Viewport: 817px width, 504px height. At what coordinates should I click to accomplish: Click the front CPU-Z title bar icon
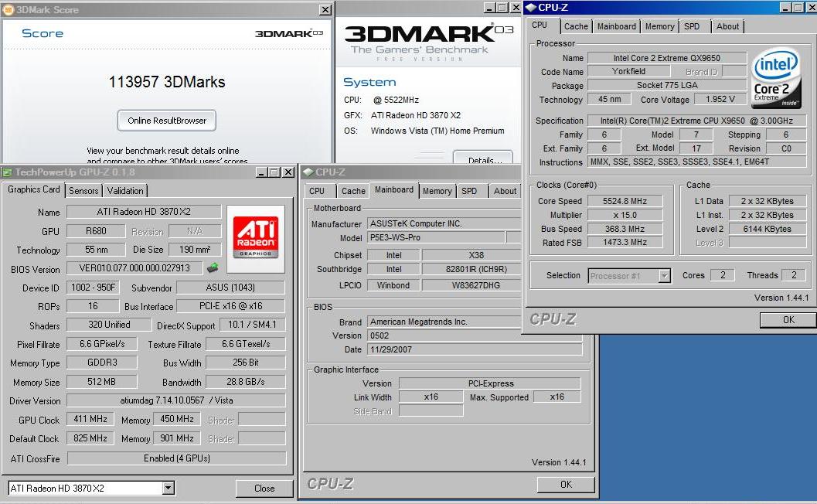[530, 7]
